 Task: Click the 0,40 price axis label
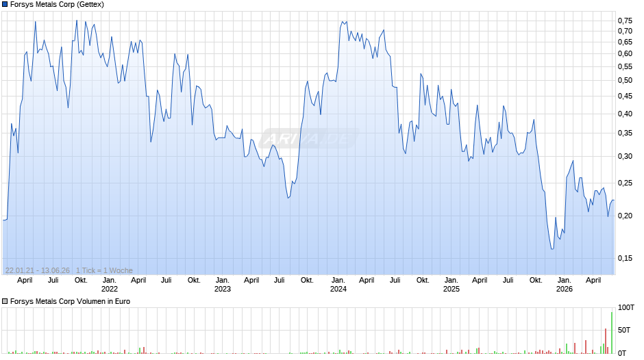coord(625,114)
